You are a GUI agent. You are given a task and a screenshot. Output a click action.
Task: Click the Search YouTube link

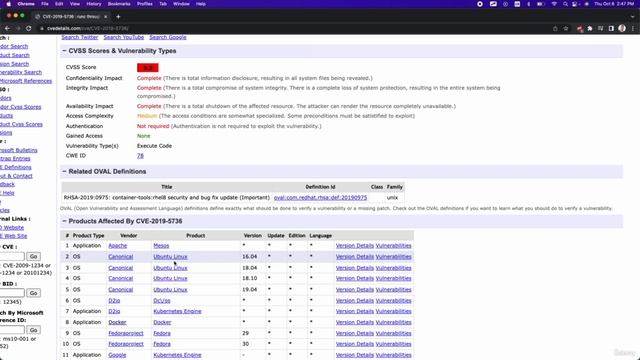124,37
